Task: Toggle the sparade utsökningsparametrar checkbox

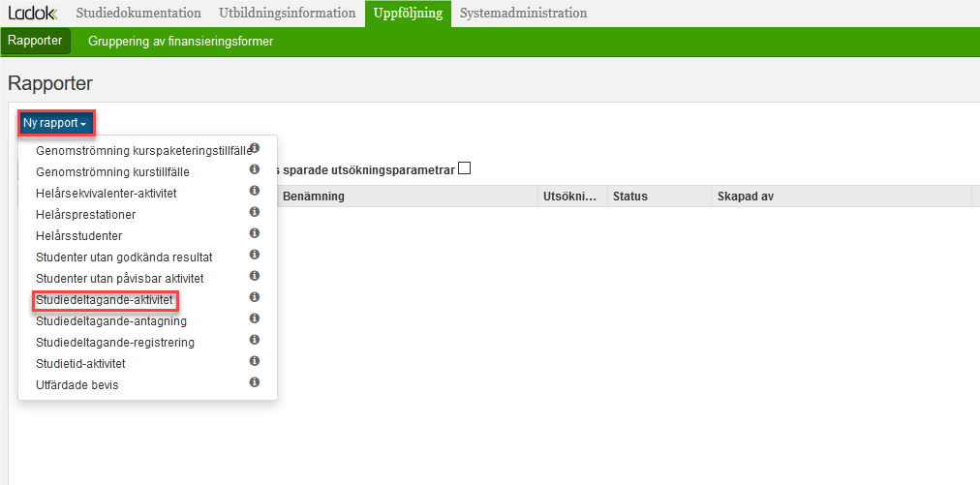Action: click(465, 168)
